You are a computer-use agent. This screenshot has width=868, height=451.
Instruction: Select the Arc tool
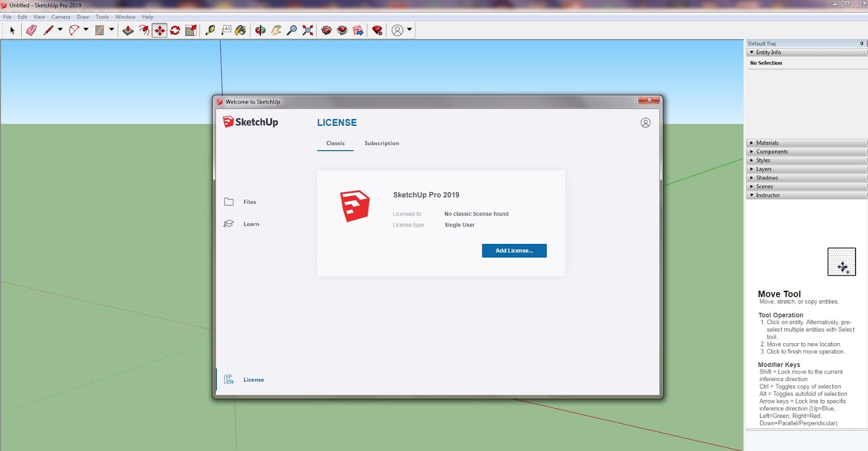point(74,30)
